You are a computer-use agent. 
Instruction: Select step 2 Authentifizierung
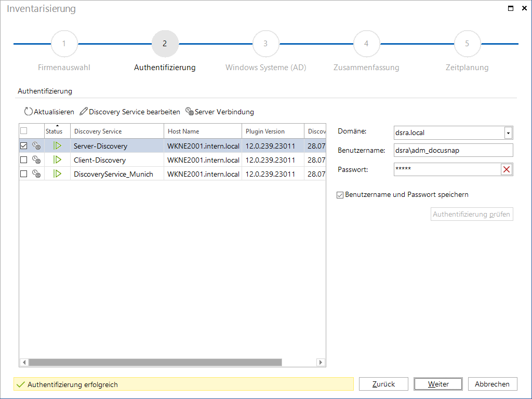click(165, 44)
